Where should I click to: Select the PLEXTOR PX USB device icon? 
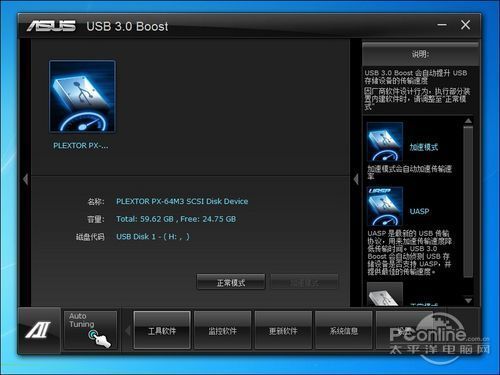[x=82, y=96]
